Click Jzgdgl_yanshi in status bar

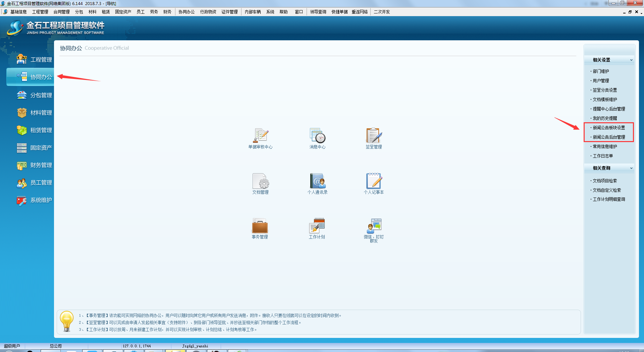coord(195,346)
